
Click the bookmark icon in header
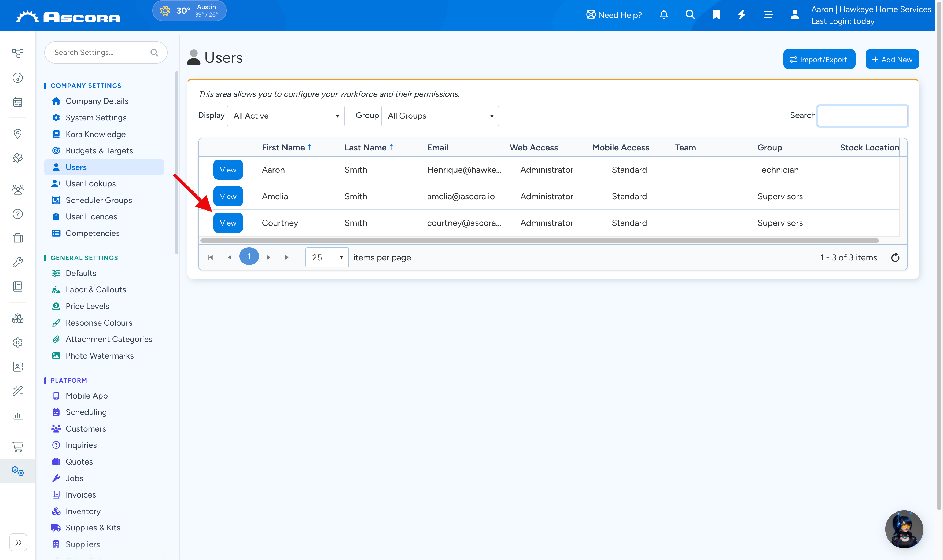[716, 15]
